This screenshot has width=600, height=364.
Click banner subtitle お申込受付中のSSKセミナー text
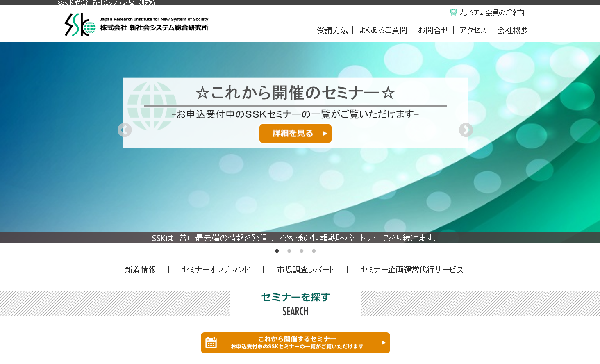tap(295, 114)
